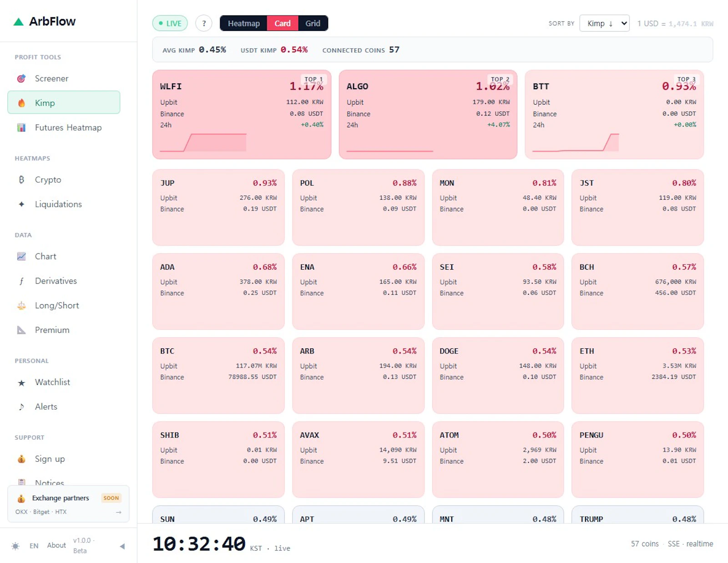Viewport: 728px width, 563px height.
Task: Open the Chart line graph icon
Action: point(21,256)
